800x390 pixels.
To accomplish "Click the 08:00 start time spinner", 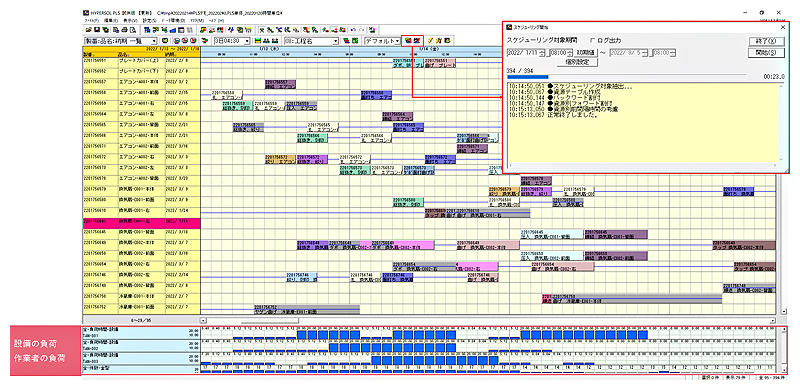I will (x=561, y=53).
